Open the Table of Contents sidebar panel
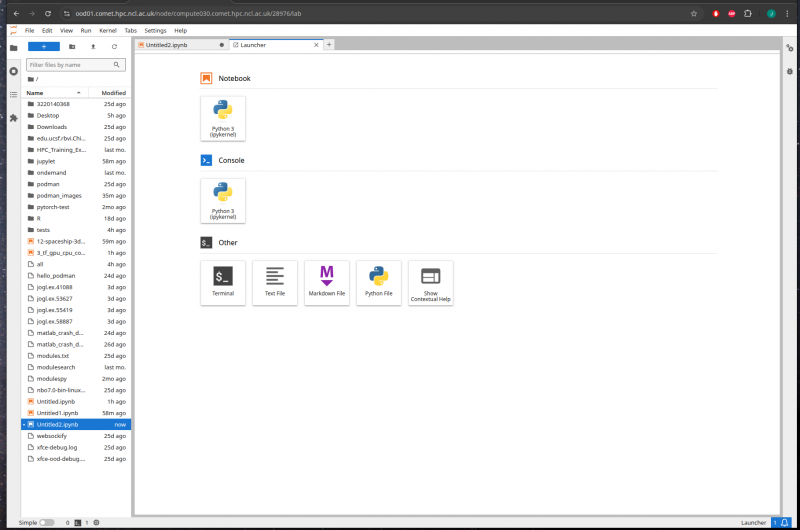The height and width of the screenshot is (530, 800). pyautogui.click(x=13, y=94)
